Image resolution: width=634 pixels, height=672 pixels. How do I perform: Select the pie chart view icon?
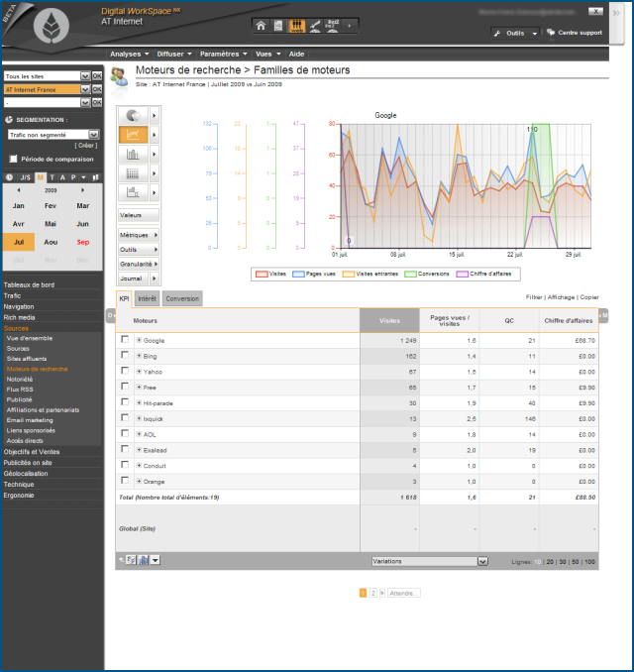pos(133,115)
